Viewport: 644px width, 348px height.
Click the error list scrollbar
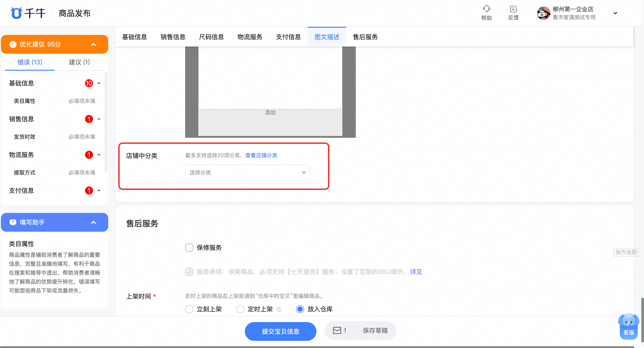point(106,122)
